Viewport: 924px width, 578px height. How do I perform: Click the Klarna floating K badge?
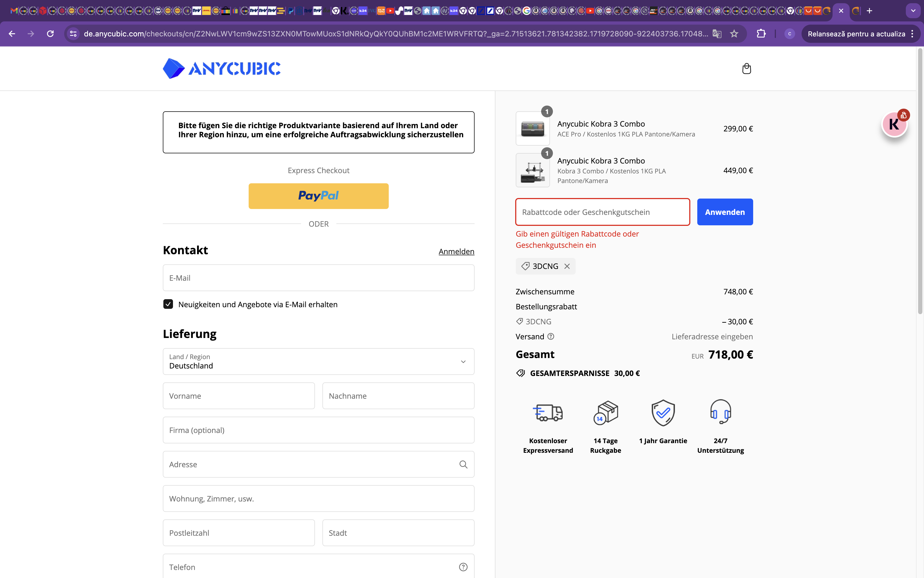895,124
